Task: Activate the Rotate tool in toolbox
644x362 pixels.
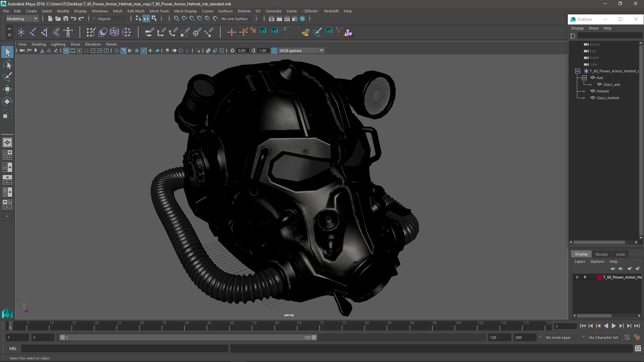Action: pos(7,102)
